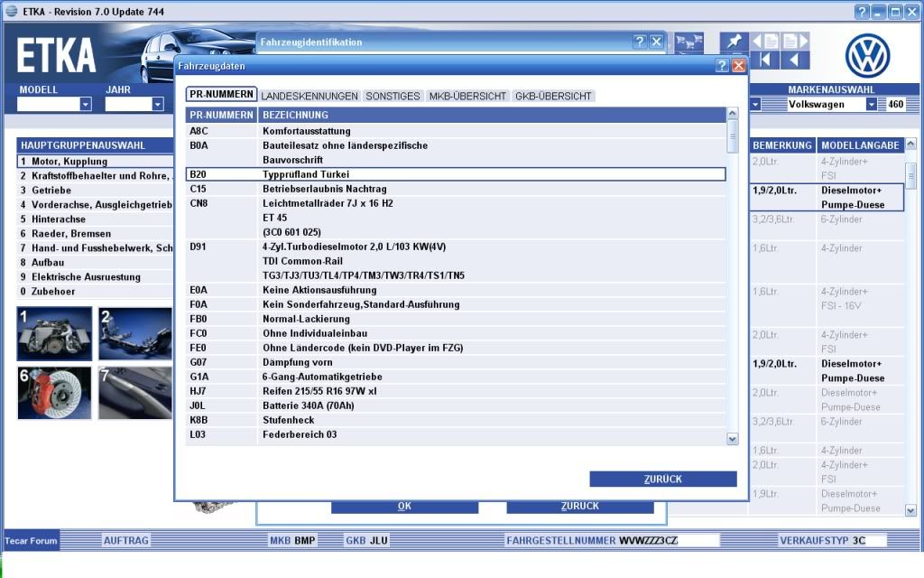Image resolution: width=924 pixels, height=578 pixels.
Task: Open engine thumbnail number 1
Action: [55, 334]
